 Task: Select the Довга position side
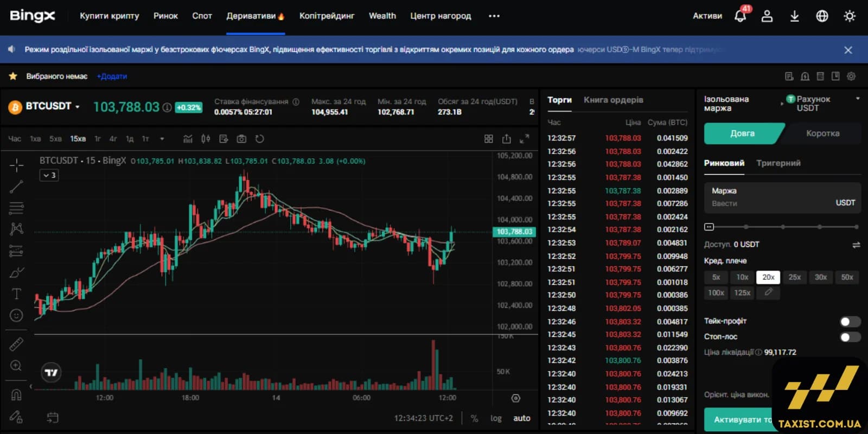tap(743, 133)
